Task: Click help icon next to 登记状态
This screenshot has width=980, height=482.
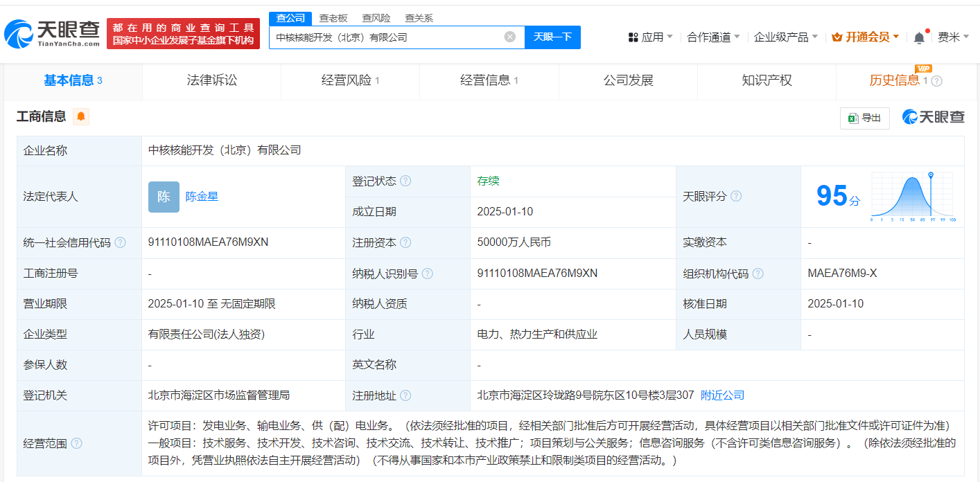Action: click(x=405, y=181)
